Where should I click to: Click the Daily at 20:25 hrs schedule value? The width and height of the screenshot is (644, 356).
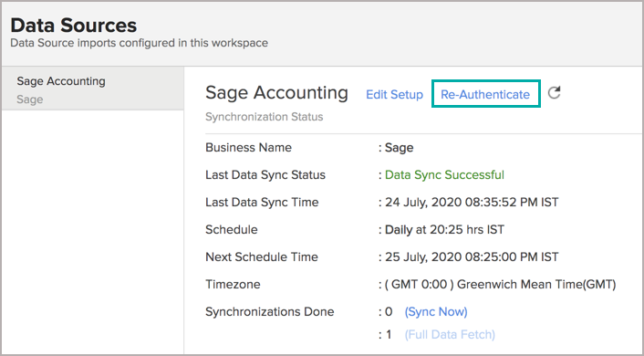click(444, 229)
